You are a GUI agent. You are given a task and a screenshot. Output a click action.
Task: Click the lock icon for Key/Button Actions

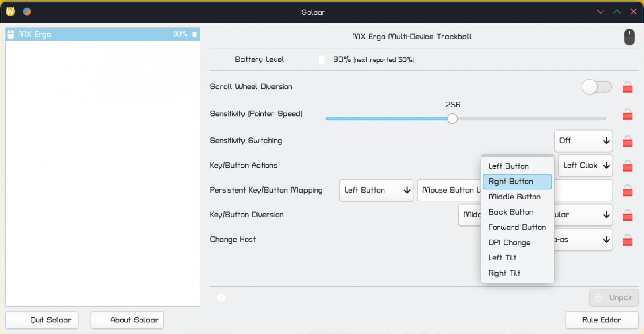627,166
